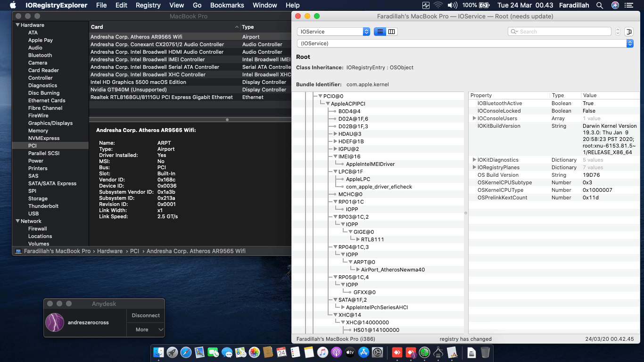Click the search results stepper arrows
The image size is (644, 362).
[x=618, y=32]
